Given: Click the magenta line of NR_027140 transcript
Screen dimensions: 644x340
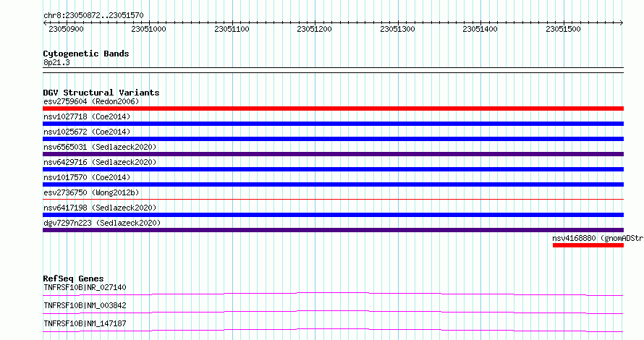Looking at the screenshot, I should click(333, 294).
